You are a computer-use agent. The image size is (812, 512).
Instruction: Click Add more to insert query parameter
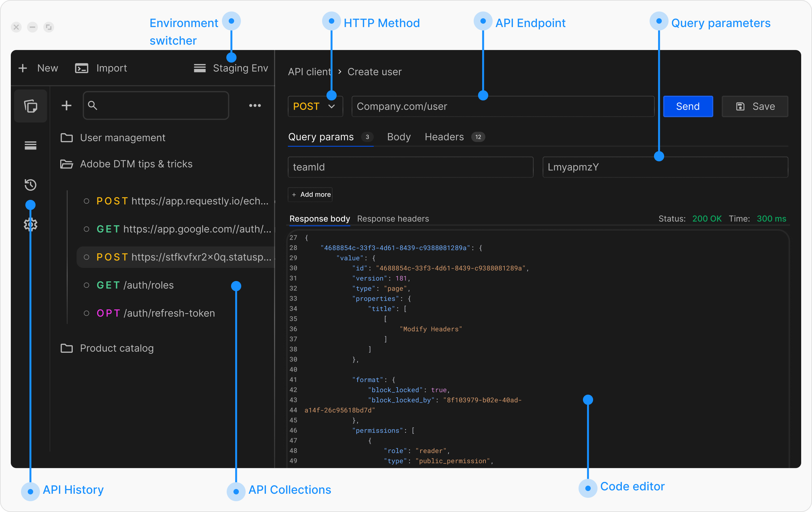point(310,194)
